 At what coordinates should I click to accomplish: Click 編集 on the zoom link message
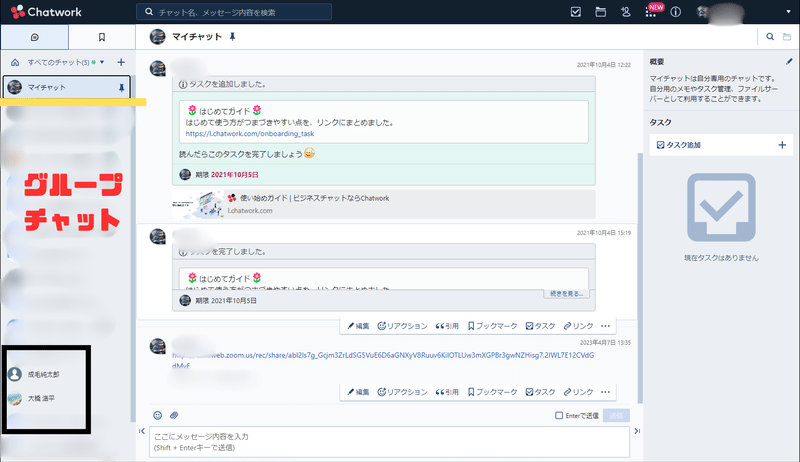[x=358, y=392]
